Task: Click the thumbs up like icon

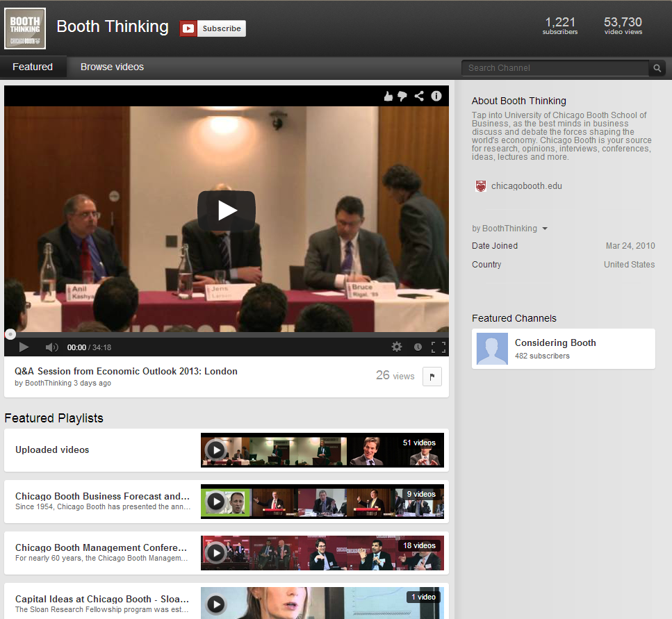Action: (x=388, y=97)
